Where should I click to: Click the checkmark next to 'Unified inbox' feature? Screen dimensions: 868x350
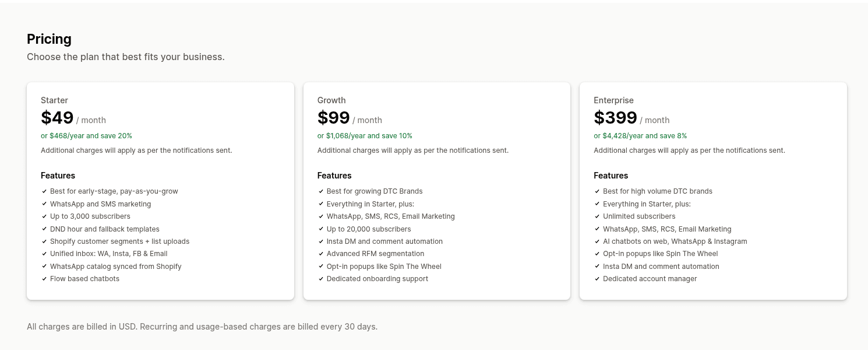(x=44, y=254)
